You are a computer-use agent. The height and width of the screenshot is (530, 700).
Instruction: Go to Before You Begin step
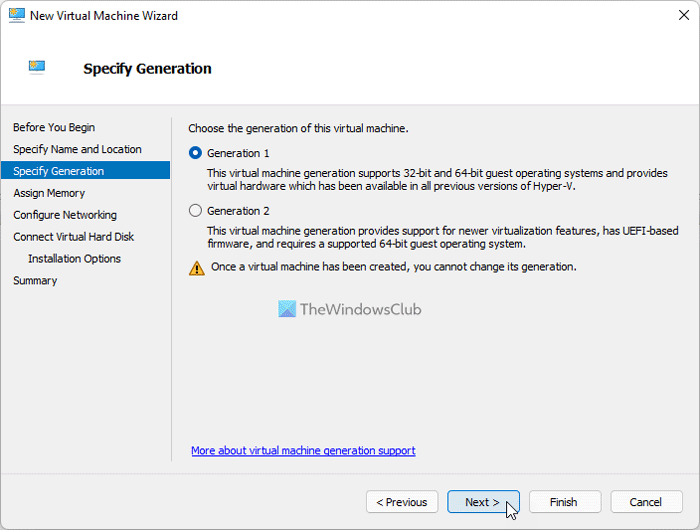[54, 127]
